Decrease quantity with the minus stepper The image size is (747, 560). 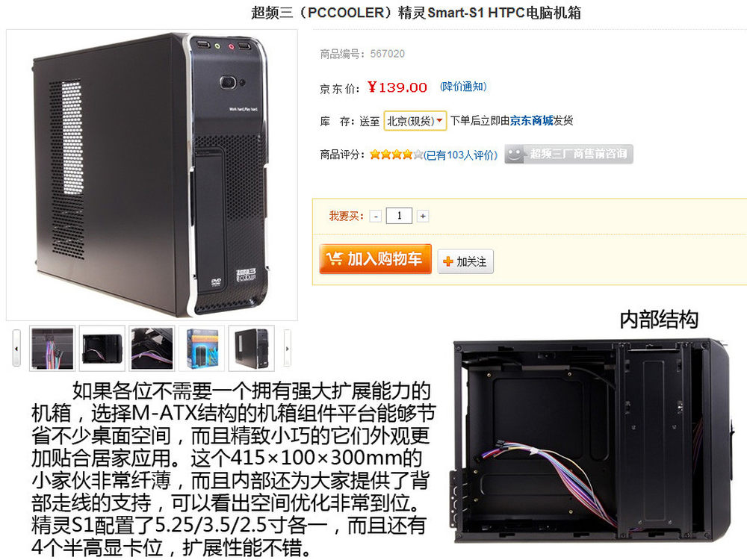(376, 217)
